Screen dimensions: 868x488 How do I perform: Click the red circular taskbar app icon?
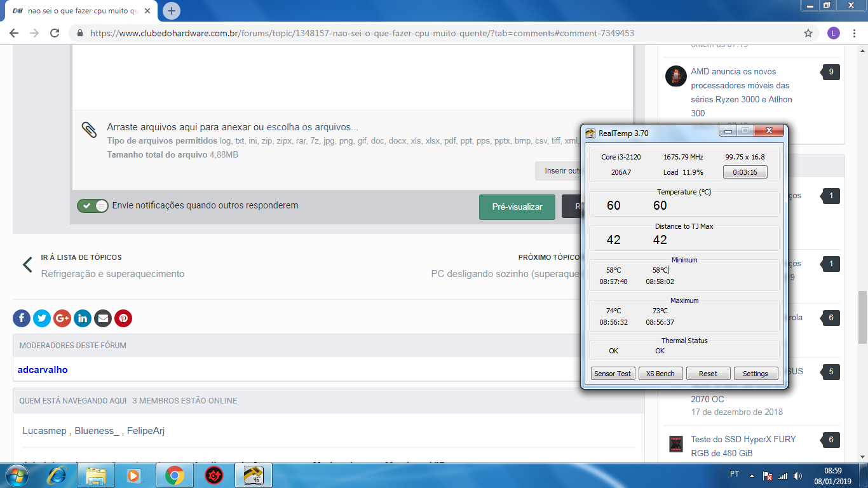(x=214, y=475)
